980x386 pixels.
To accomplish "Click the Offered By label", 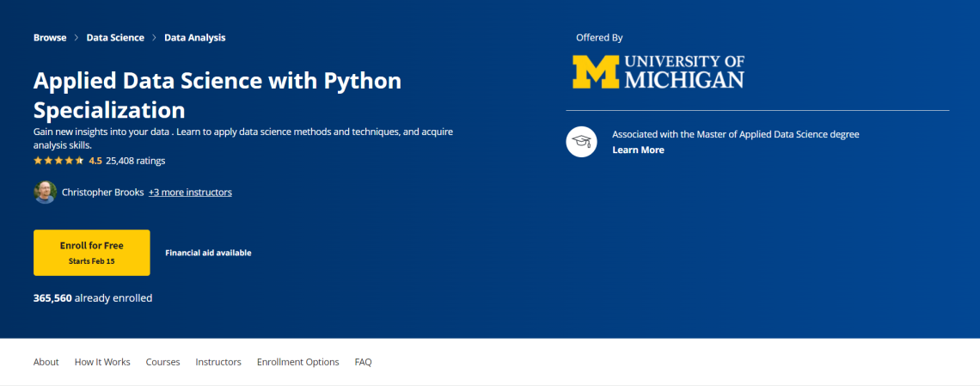I will click(x=599, y=38).
